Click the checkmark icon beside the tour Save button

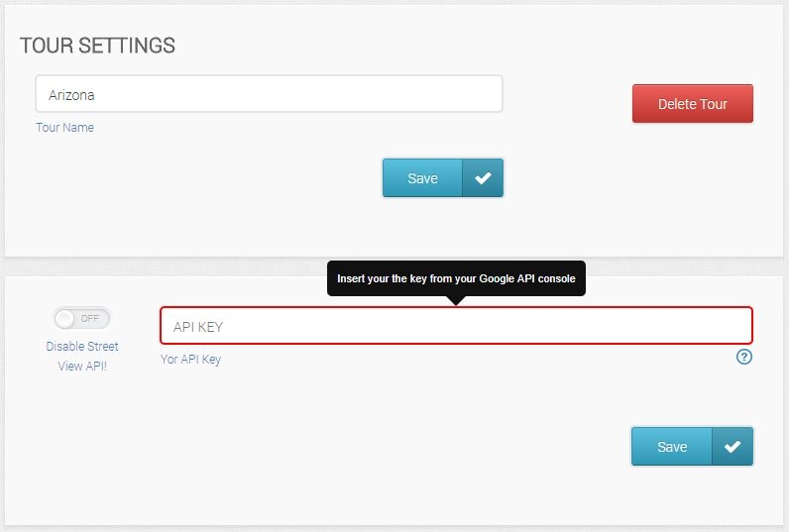pos(483,178)
